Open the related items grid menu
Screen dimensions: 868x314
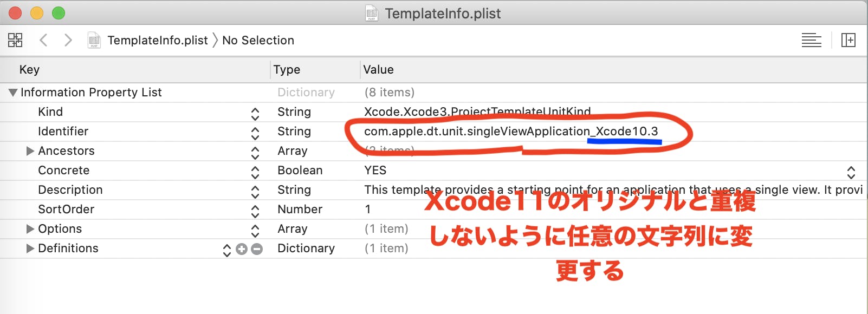(x=15, y=40)
